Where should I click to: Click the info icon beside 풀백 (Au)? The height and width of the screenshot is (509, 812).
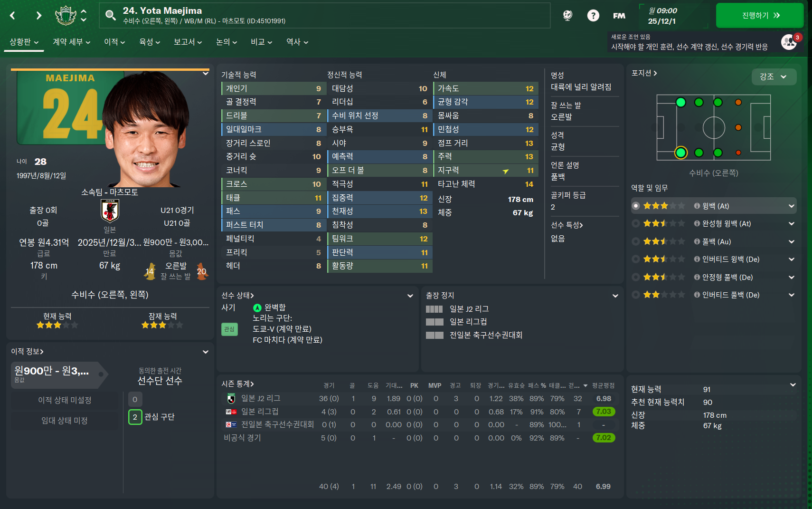point(697,241)
